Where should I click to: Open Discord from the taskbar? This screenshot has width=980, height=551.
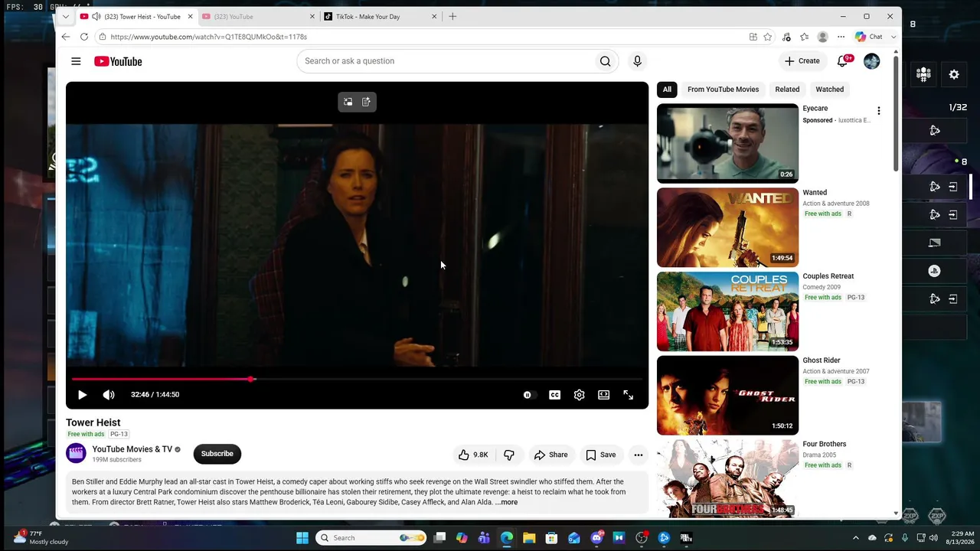click(596, 538)
